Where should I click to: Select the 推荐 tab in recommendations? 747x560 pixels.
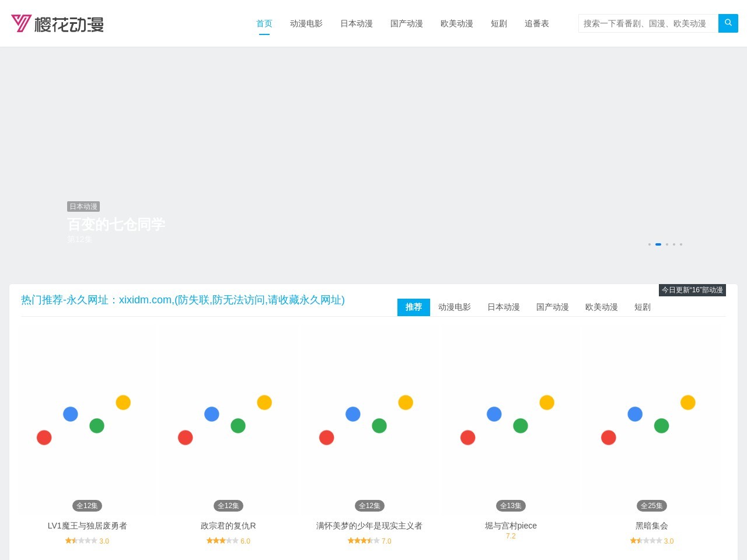[x=414, y=307]
